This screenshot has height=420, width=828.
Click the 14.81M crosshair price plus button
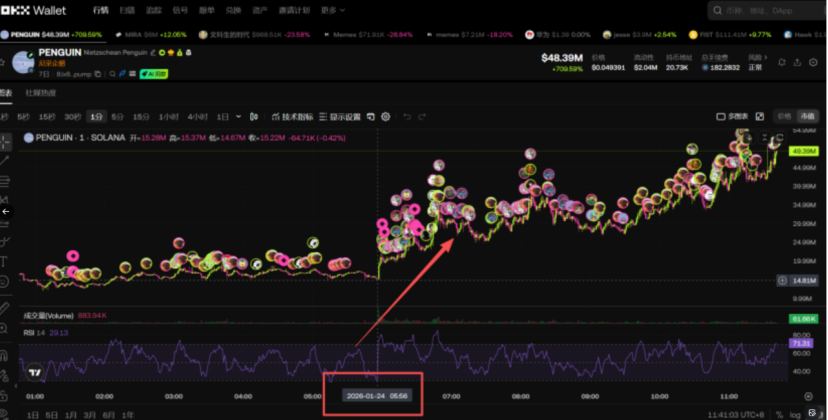pos(783,281)
